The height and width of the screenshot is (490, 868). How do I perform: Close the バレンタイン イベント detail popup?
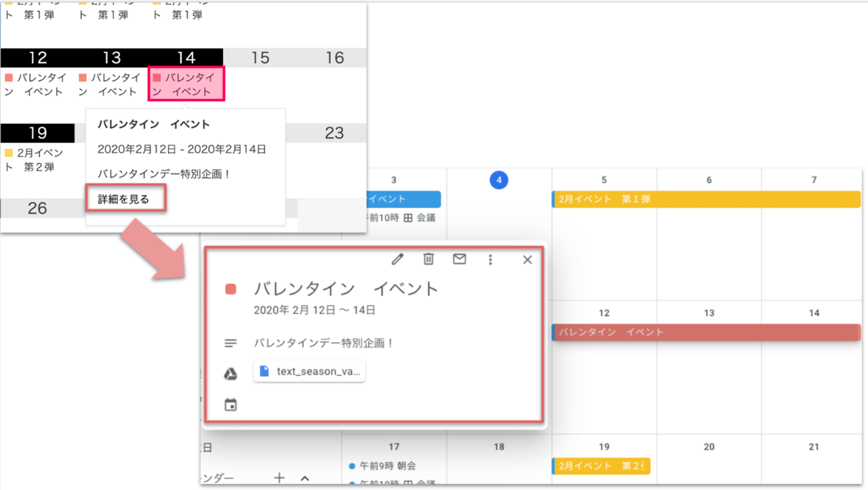528,260
